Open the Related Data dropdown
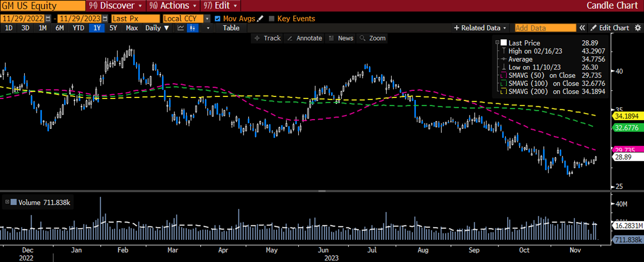This screenshot has height=262, width=644. pos(481,28)
